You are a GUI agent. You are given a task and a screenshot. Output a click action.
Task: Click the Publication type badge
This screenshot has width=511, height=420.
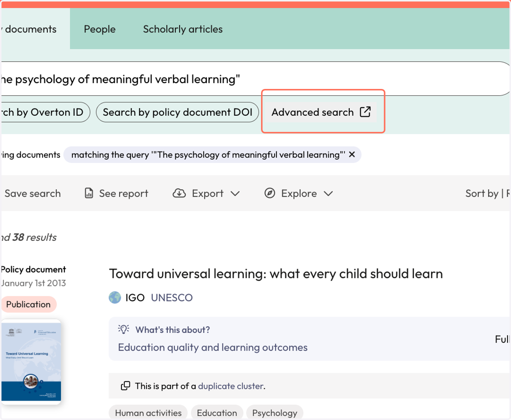(x=28, y=304)
